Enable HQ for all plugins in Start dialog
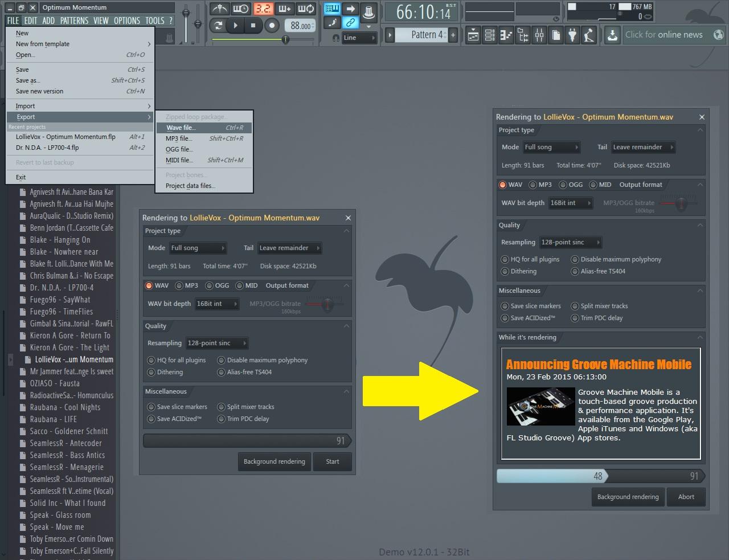 [151, 360]
